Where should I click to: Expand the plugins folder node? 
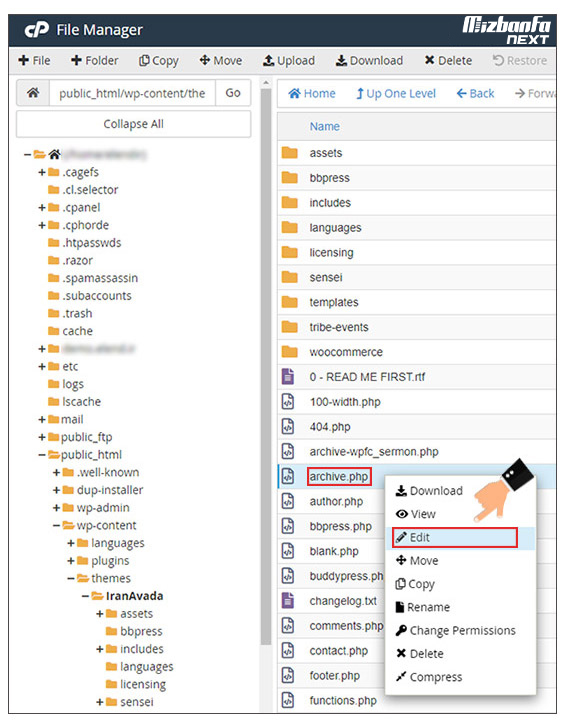(x=71, y=561)
